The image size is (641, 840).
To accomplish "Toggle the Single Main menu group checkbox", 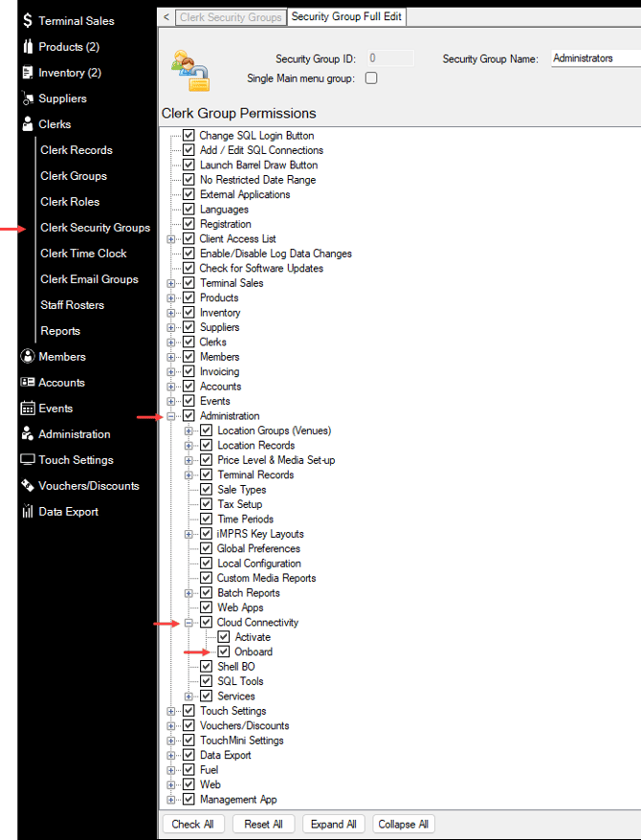I will 371,78.
